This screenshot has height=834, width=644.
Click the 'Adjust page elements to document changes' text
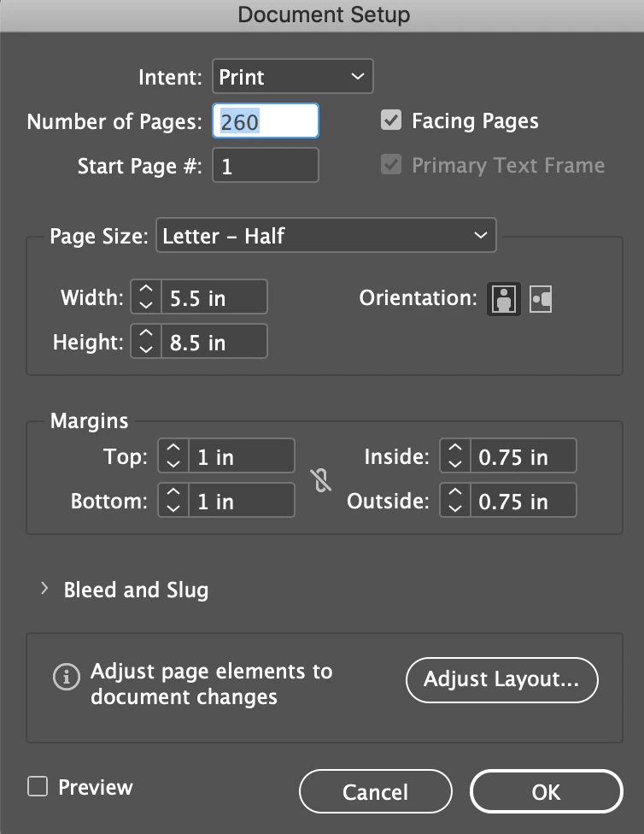pos(211,684)
